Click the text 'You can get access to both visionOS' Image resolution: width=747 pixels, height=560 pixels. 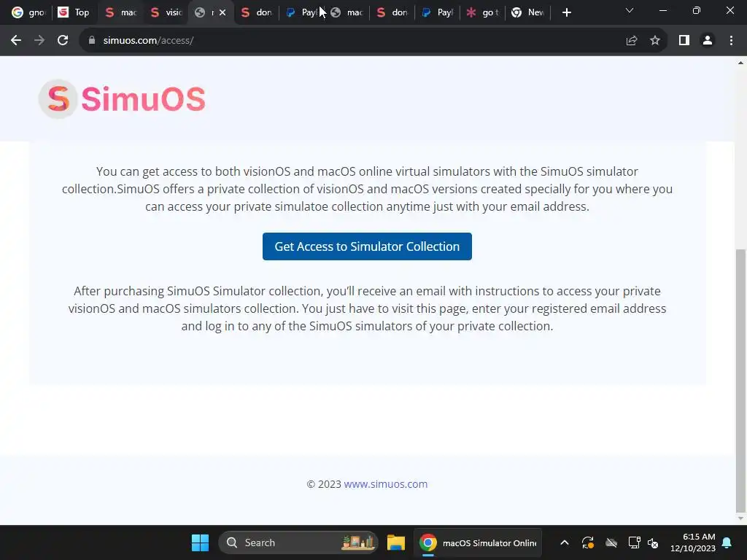pos(193,171)
